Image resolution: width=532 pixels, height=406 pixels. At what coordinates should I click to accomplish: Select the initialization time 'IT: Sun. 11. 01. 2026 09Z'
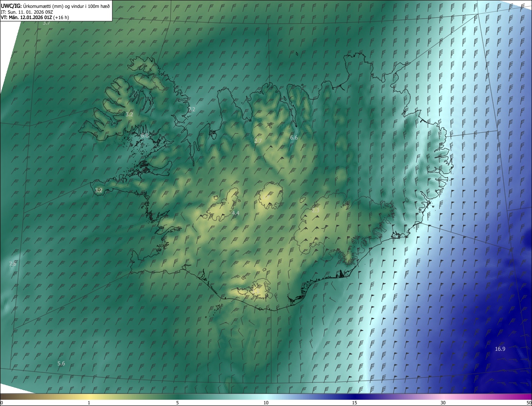27,12
